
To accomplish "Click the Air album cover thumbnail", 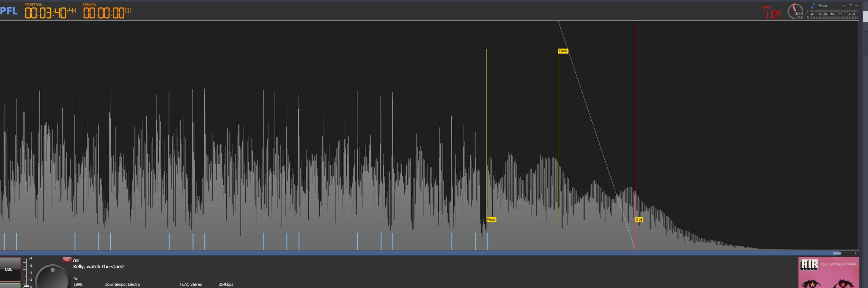I will 828,273.
